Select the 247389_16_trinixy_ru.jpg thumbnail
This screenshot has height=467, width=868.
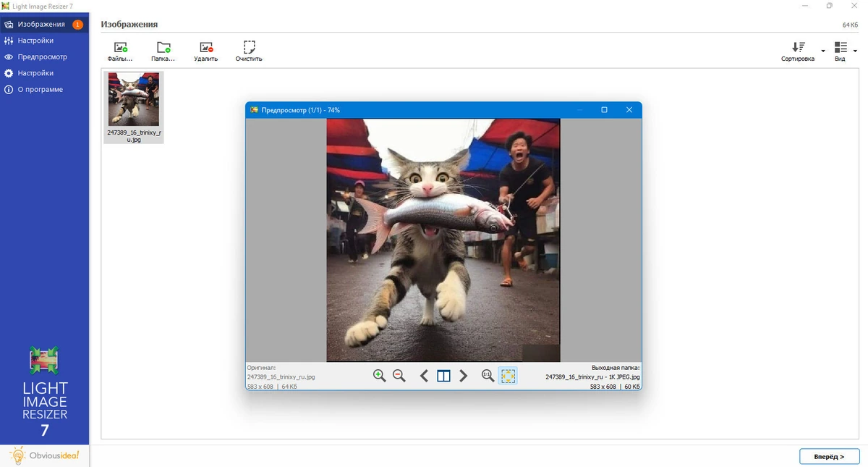tap(134, 107)
